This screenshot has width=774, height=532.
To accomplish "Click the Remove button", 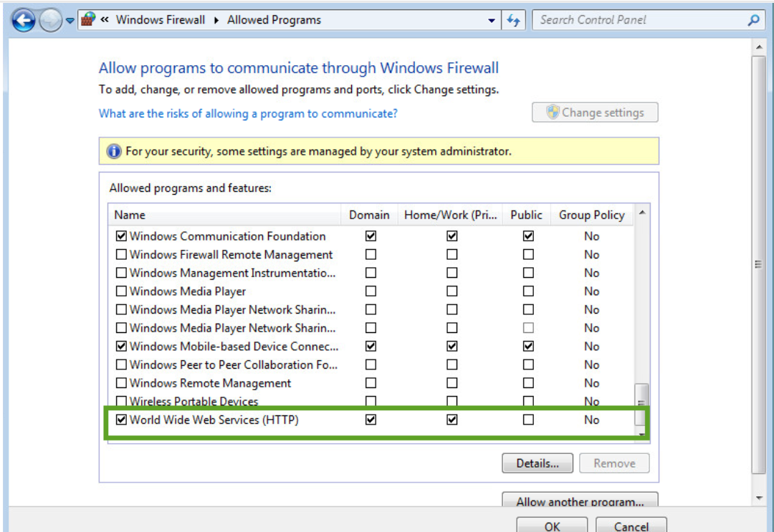I will point(615,463).
